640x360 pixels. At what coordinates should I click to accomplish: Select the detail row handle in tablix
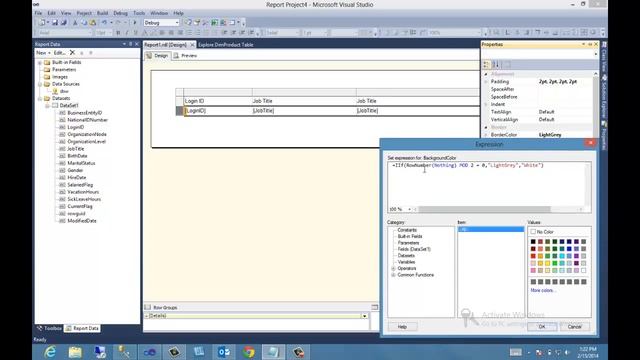pyautogui.click(x=180, y=111)
